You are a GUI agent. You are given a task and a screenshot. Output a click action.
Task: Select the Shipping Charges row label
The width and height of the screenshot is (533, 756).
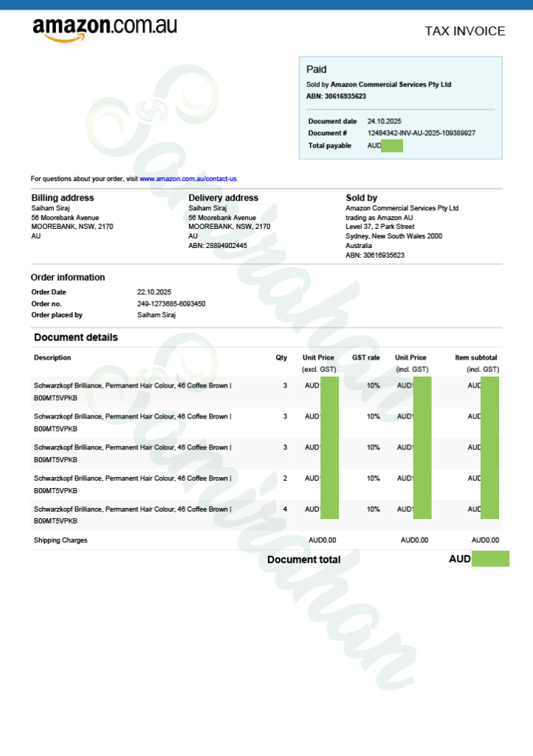(x=61, y=540)
